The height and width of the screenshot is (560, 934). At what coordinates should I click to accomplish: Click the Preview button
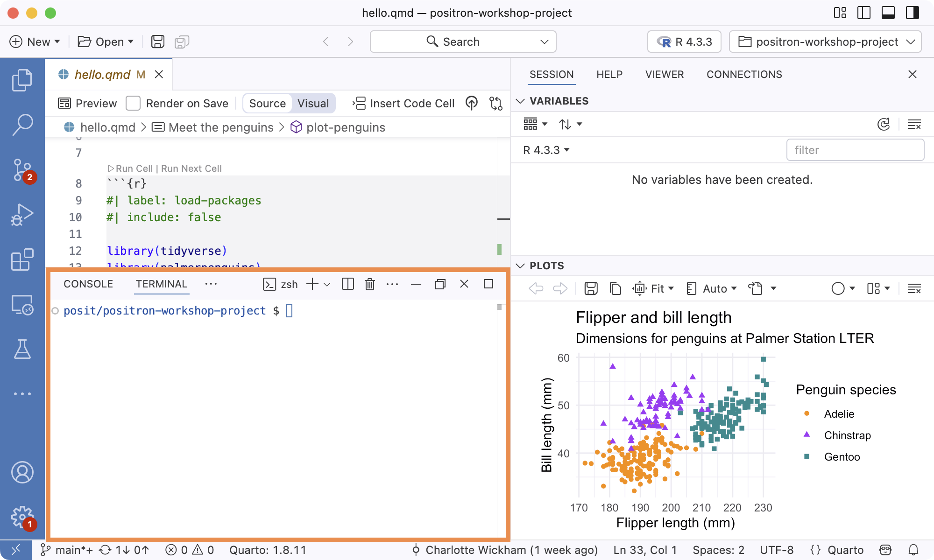(x=87, y=103)
